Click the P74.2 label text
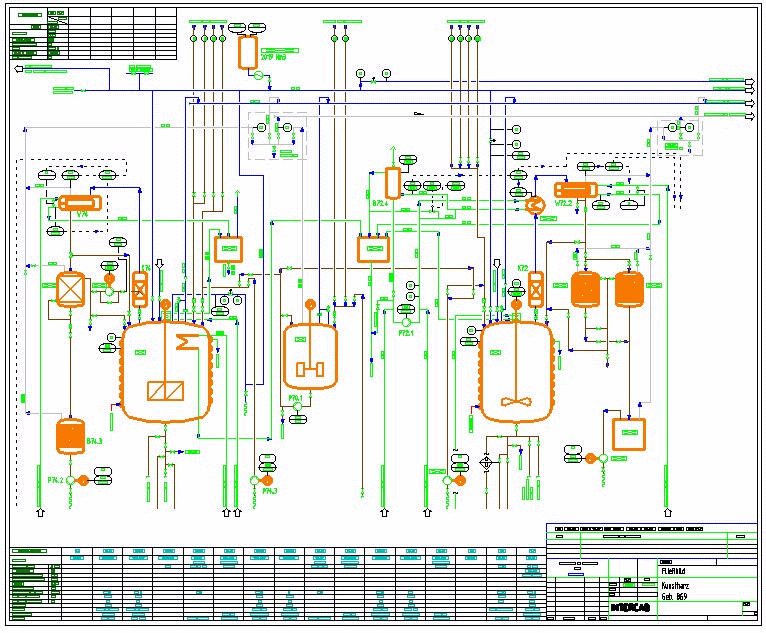 click(x=55, y=480)
